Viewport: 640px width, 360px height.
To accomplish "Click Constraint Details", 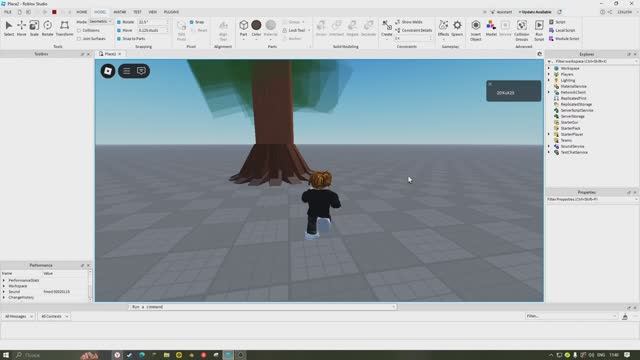I will 413,30.
